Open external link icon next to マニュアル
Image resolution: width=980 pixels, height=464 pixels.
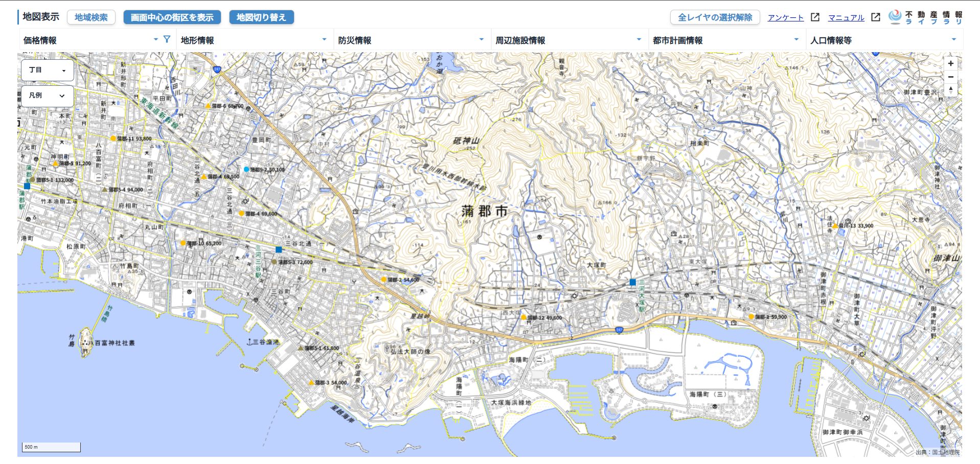coord(876,17)
